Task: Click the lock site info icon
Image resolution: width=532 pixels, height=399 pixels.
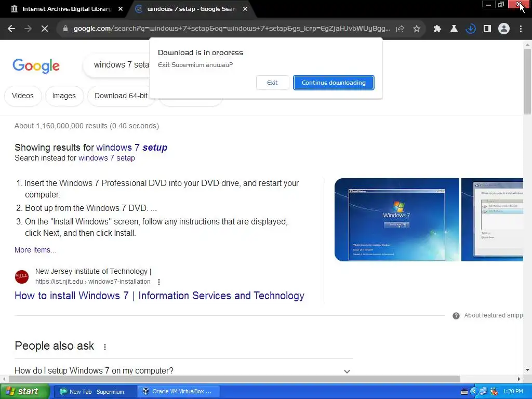Action: pos(65,29)
